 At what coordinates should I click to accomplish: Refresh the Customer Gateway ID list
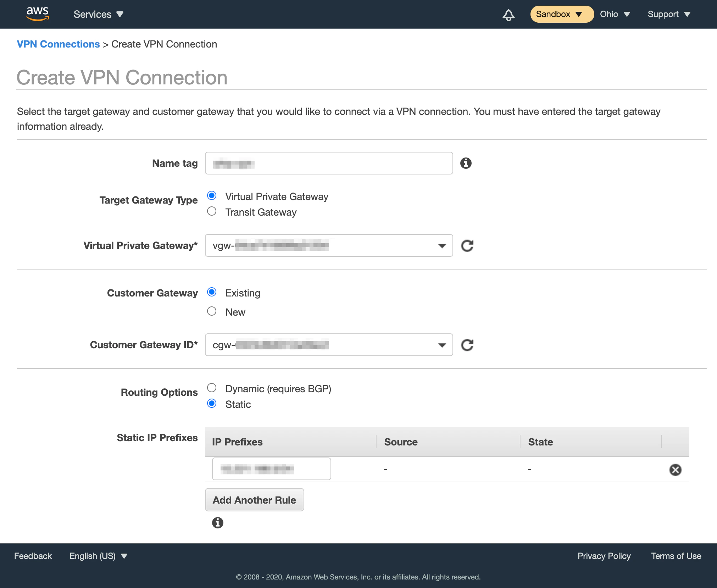click(x=467, y=345)
